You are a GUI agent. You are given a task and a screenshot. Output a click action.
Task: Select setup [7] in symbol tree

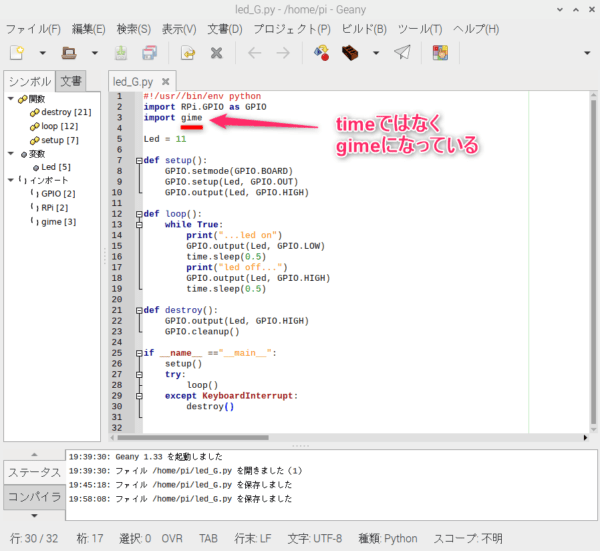pos(54,140)
